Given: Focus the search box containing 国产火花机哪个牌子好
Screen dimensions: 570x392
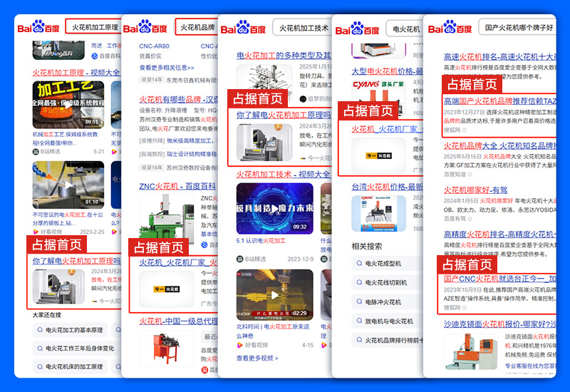Looking at the screenshot, I should coord(518,27).
